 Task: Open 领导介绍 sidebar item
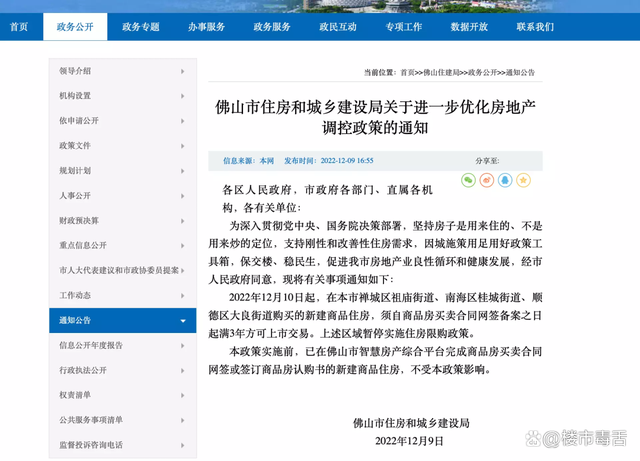click(x=122, y=71)
